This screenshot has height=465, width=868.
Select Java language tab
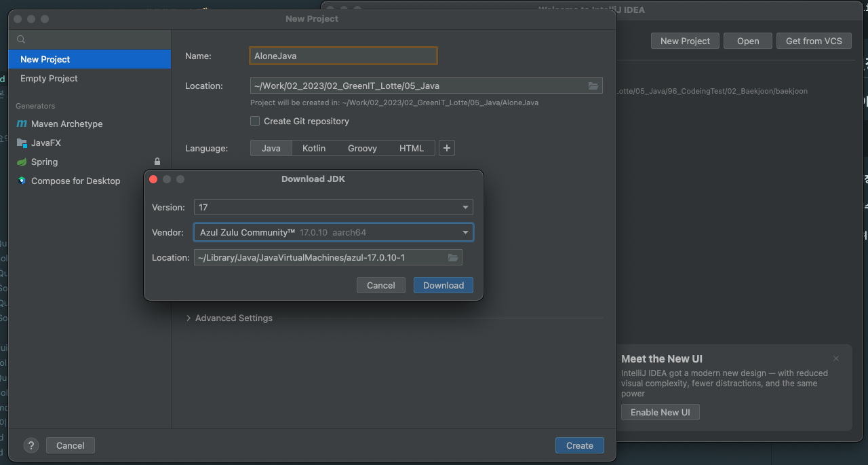coord(271,148)
